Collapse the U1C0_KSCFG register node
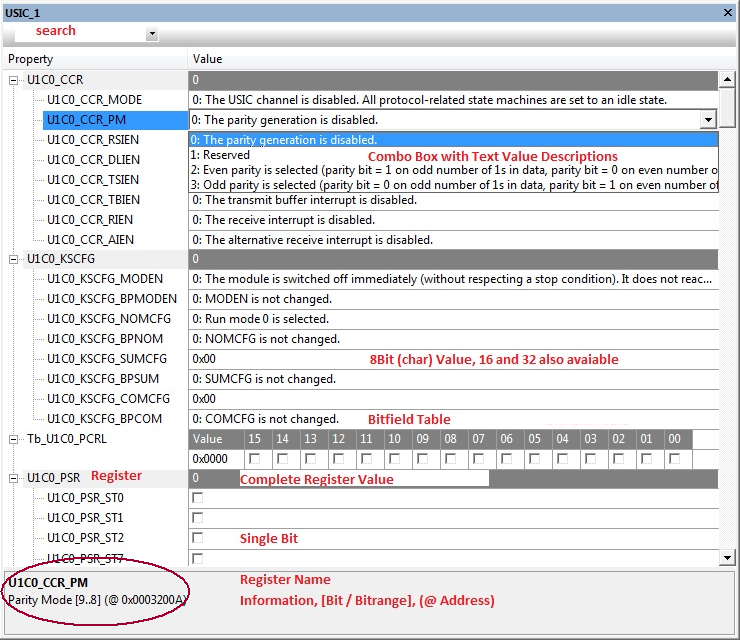Viewport: 740px width, 640px height. click(14, 259)
